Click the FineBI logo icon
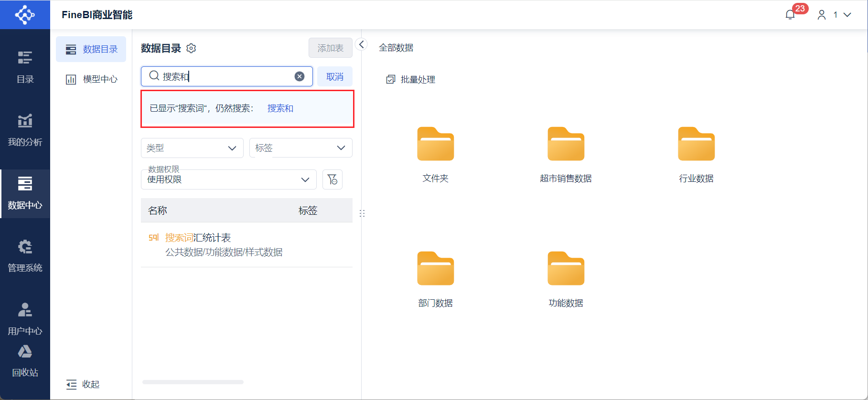Image resolution: width=868 pixels, height=400 pixels. [x=25, y=15]
